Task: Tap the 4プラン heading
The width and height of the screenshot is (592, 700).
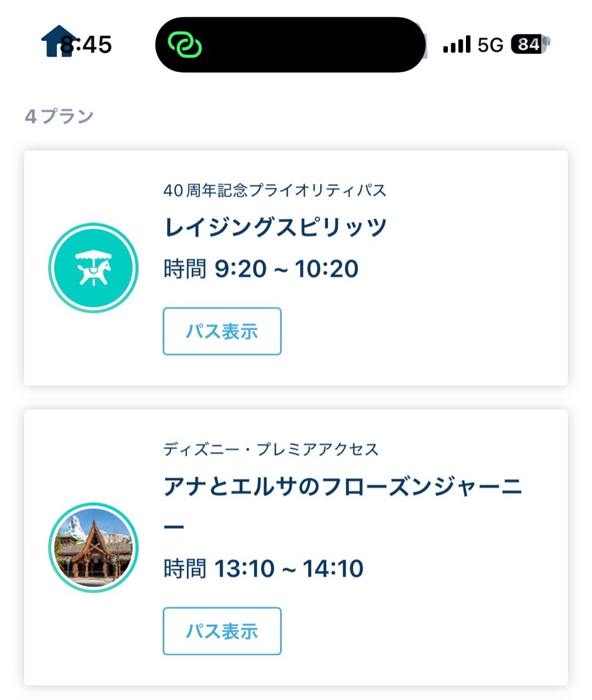Action: [x=59, y=116]
